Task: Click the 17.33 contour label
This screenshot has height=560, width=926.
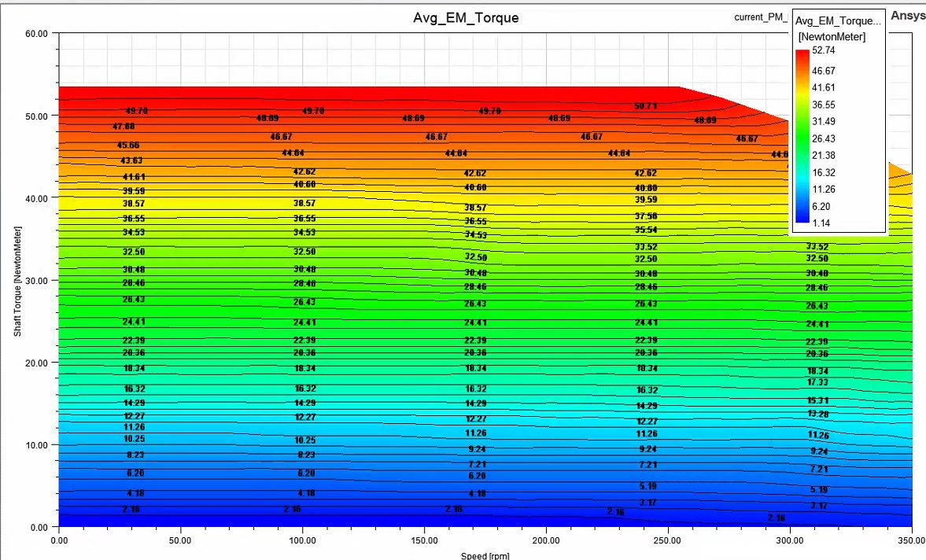Action: pos(817,382)
